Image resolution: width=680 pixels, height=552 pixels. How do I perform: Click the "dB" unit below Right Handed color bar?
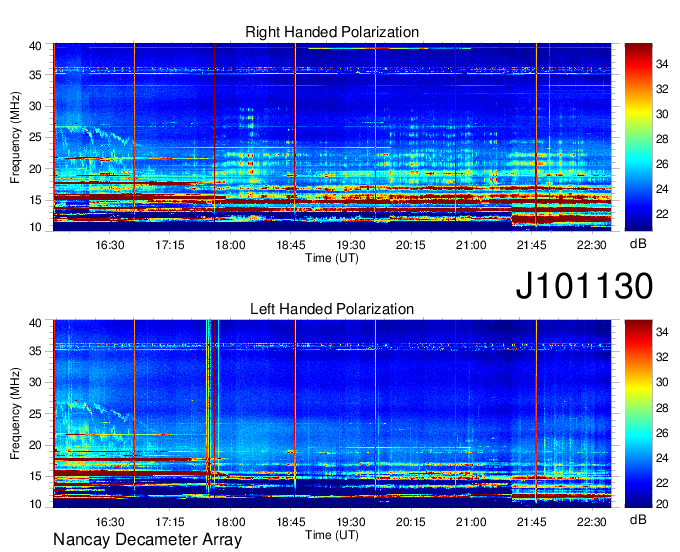638,244
